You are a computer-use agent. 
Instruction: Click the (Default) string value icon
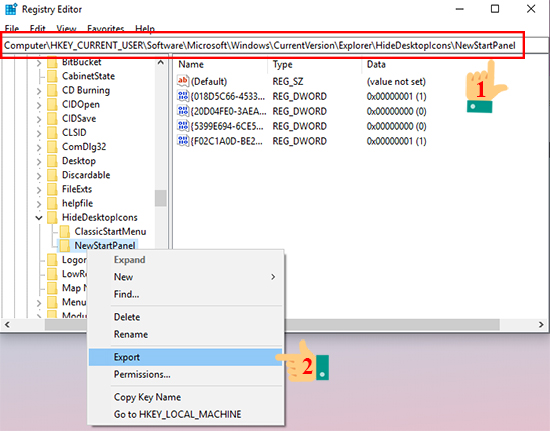click(x=183, y=81)
